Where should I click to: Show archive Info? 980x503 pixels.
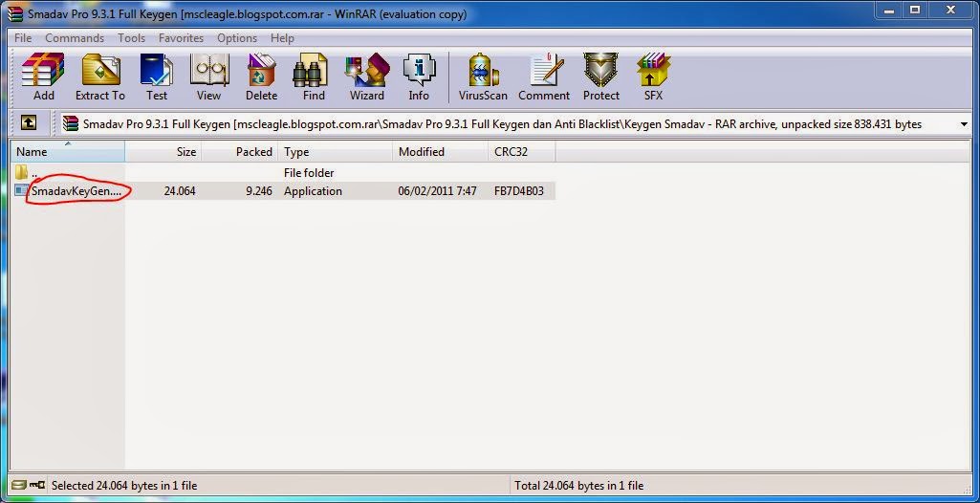pos(419,77)
